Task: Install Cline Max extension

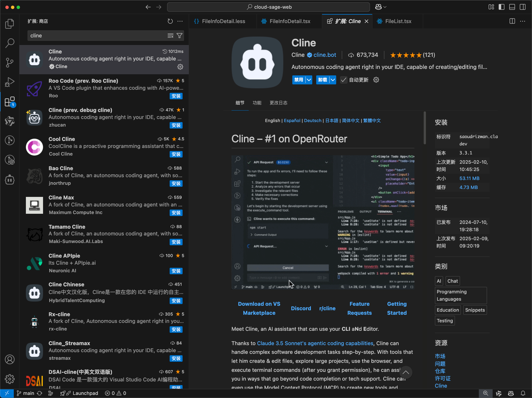Action: (x=176, y=213)
